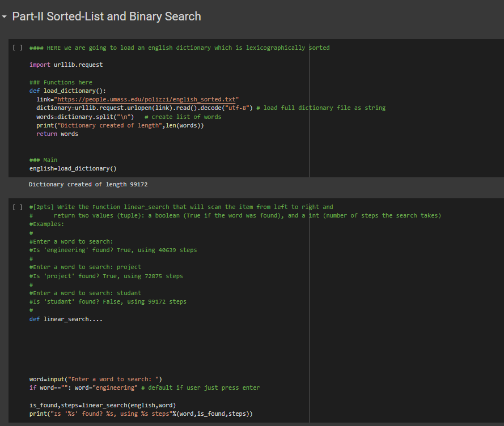This screenshot has width=504, height=426.
Task: Run the linear_search code cell
Action: [x=18, y=207]
